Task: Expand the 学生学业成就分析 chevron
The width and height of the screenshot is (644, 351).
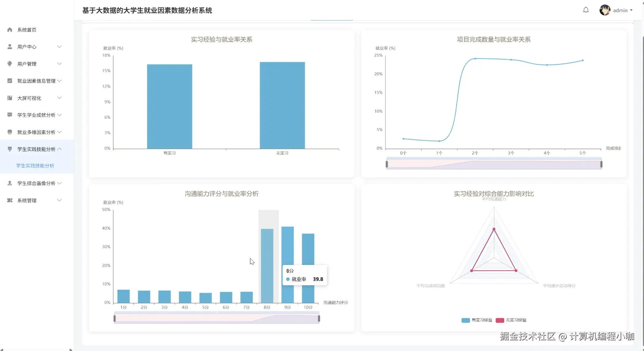Action: 59,115
